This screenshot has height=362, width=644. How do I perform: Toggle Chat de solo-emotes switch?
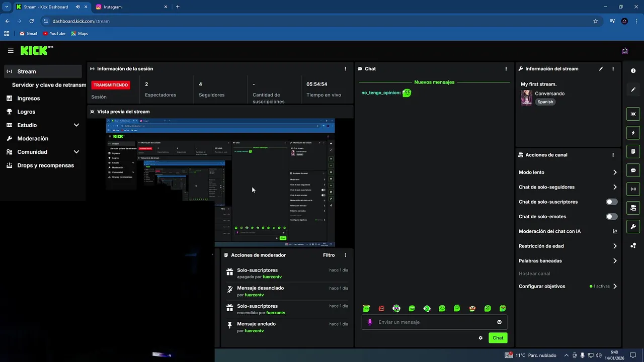pyautogui.click(x=612, y=217)
